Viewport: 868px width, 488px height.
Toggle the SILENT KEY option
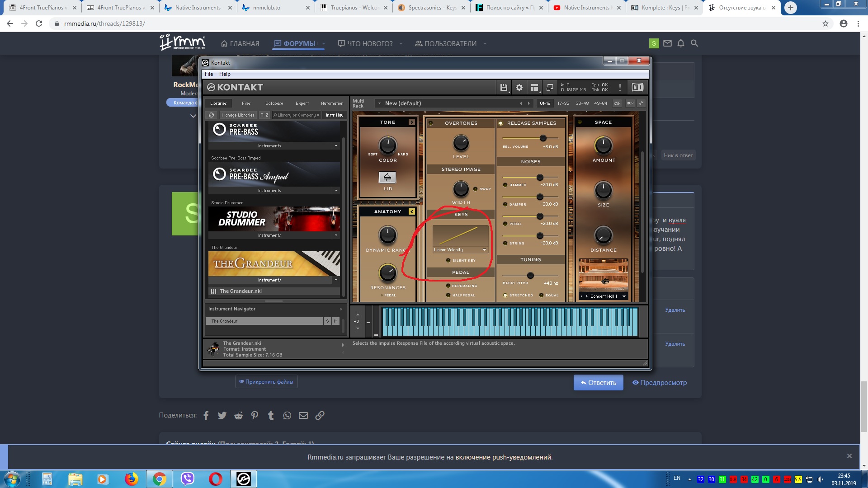coord(448,260)
